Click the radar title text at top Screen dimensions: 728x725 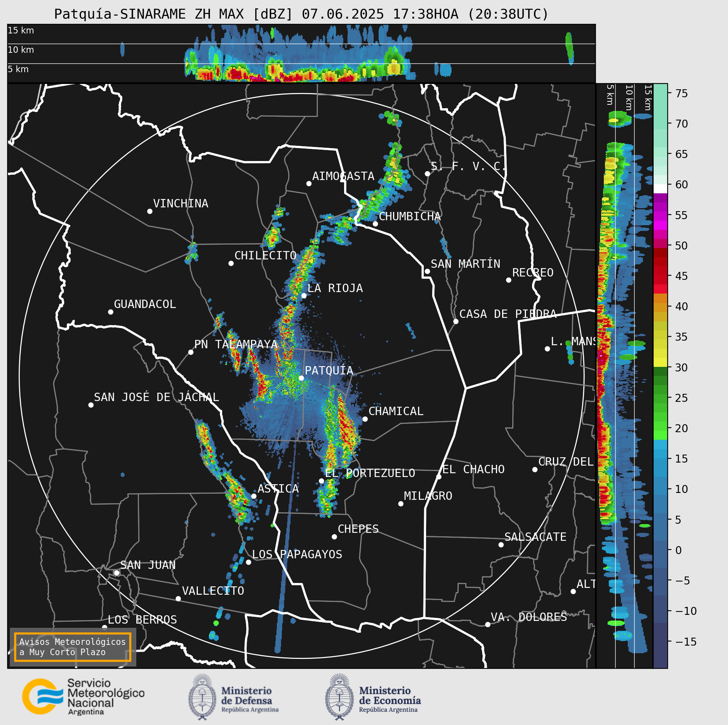pos(301,14)
